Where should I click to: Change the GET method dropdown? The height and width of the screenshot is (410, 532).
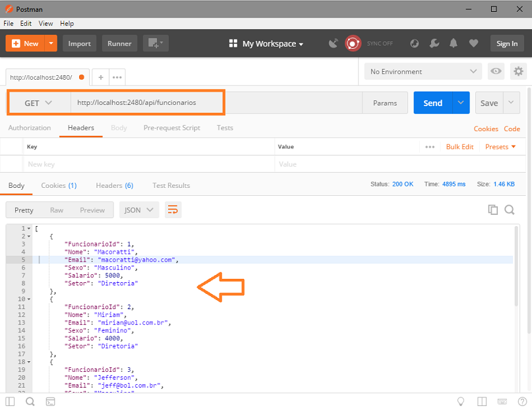pos(38,103)
